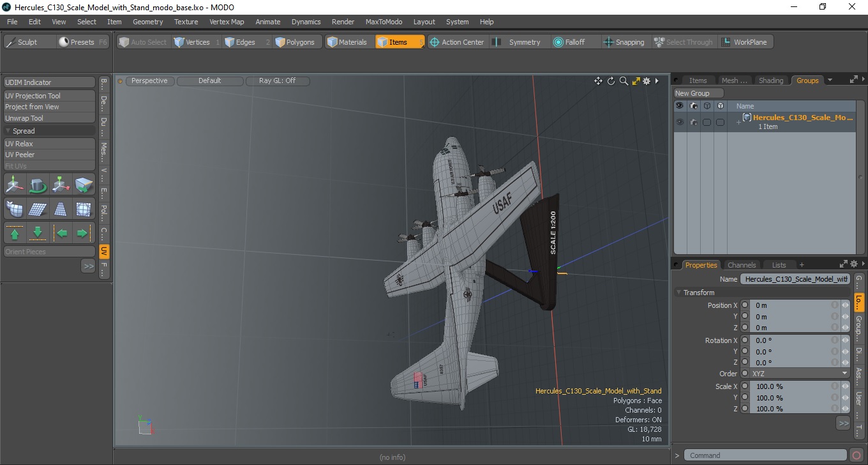Click the UV Projection Tool button
The image size is (868, 465).
tap(50, 96)
